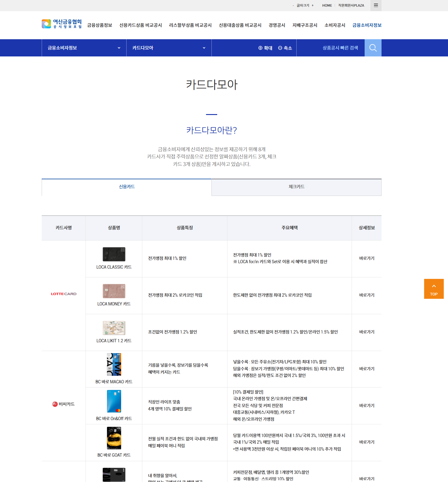448x482 pixels.
Task: Click the search magnifier icon
Action: pos(373,48)
